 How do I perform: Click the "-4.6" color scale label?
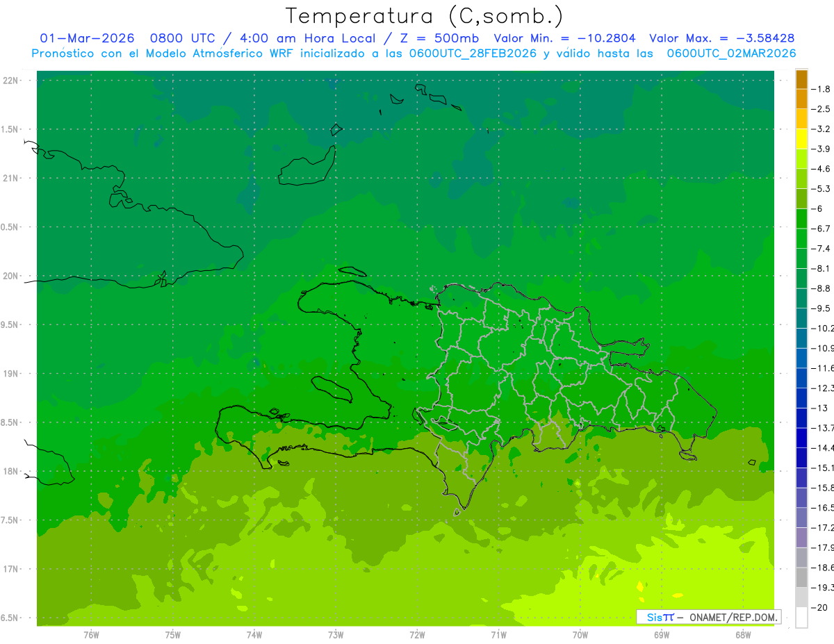822,169
